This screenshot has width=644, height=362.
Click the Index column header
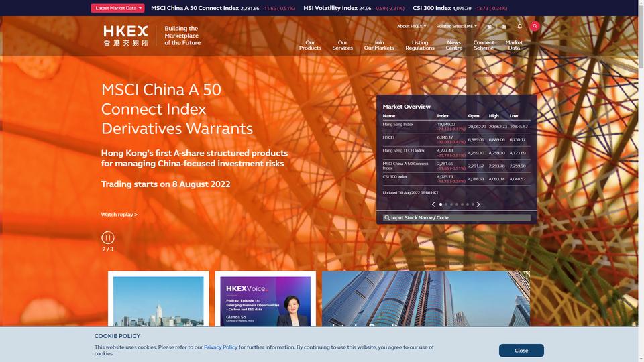[443, 116]
